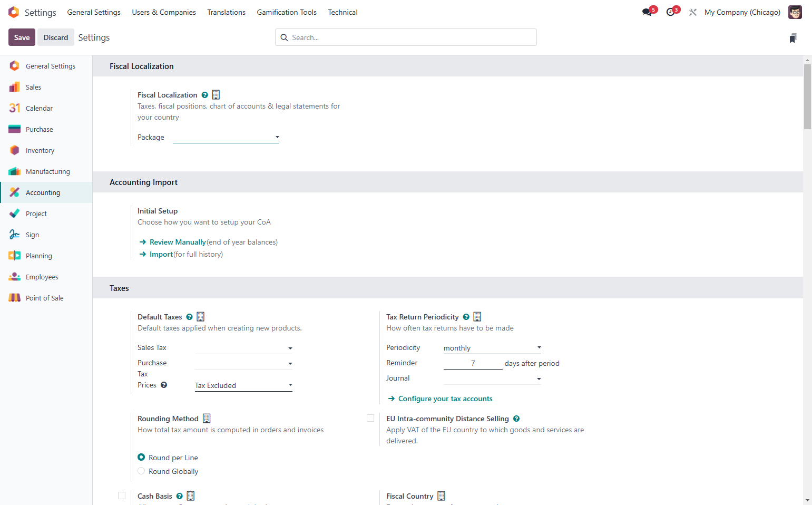Open the conversations messages icon
This screenshot has height=505, width=812.
click(647, 12)
